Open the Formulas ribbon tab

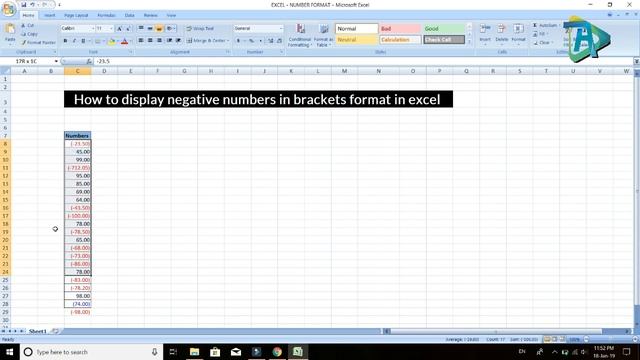click(x=106, y=16)
